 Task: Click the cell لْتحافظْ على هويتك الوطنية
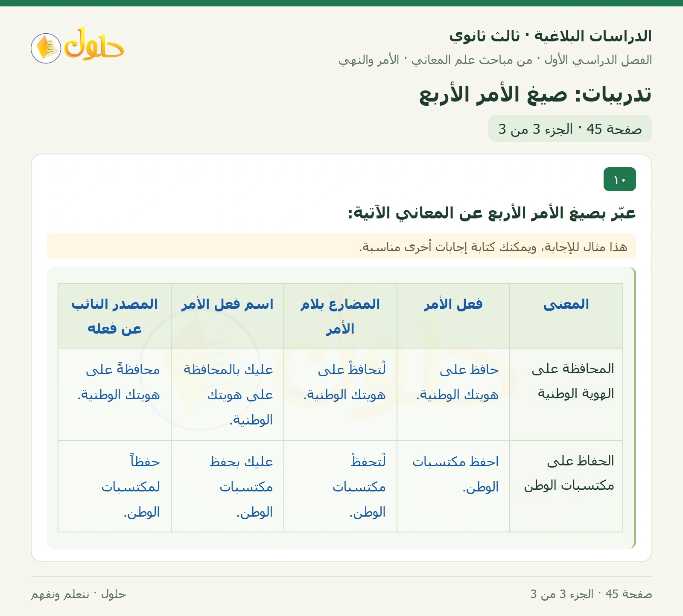[340, 394]
